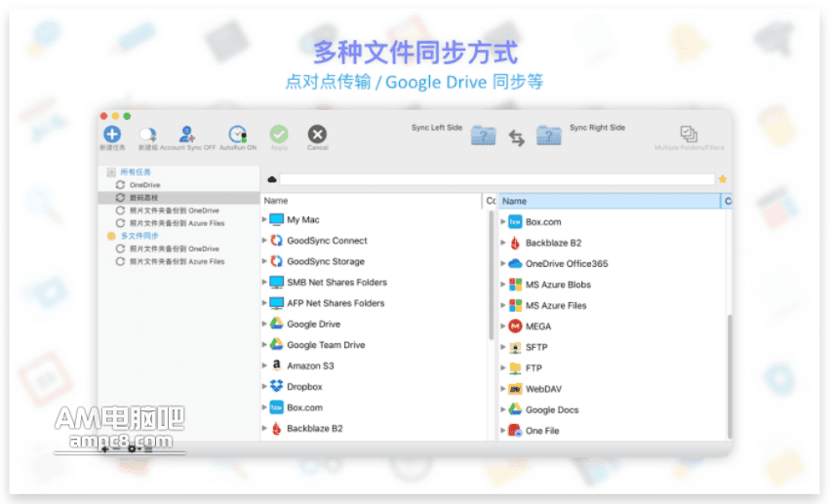Click the Multiple Folders/Filters icon

pos(689,134)
